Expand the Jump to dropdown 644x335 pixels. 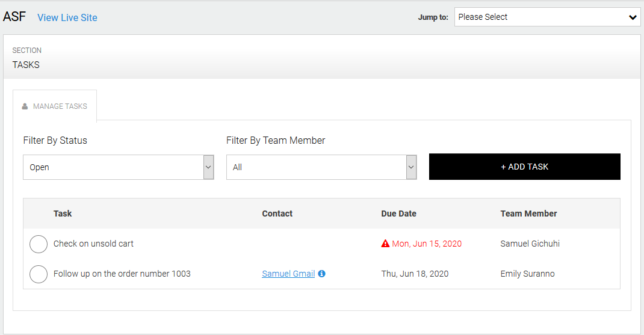[546, 17]
